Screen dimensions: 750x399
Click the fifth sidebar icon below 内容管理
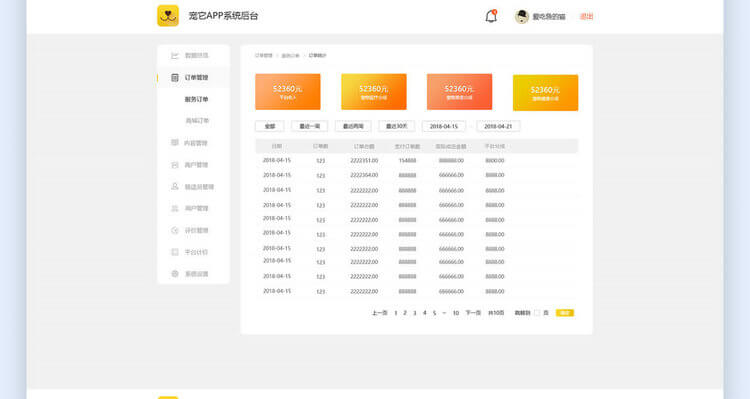tap(175, 165)
